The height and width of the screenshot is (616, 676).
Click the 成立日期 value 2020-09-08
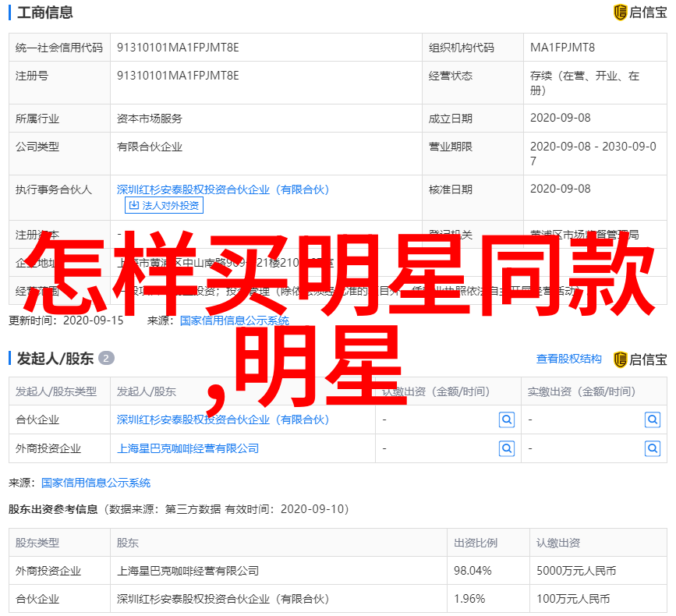[560, 118]
